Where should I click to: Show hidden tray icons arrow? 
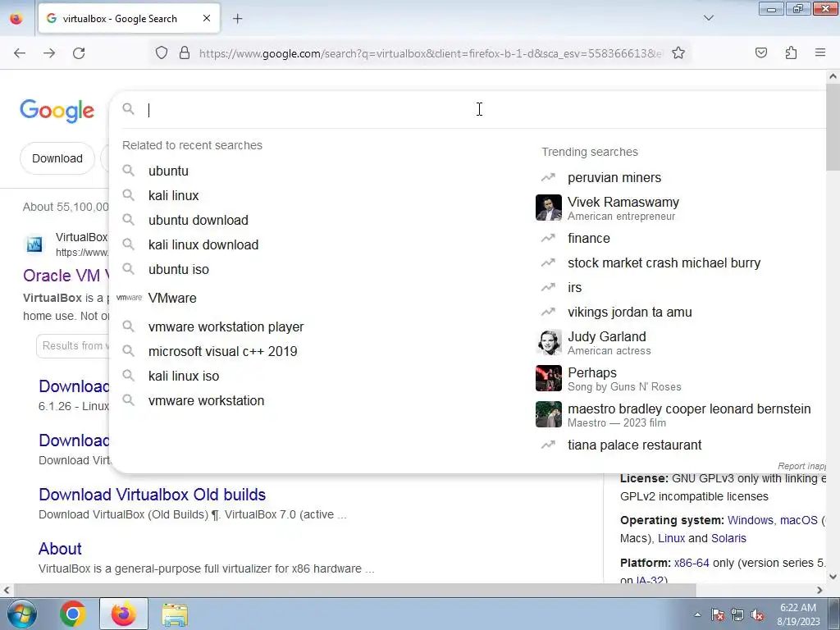[x=697, y=615]
